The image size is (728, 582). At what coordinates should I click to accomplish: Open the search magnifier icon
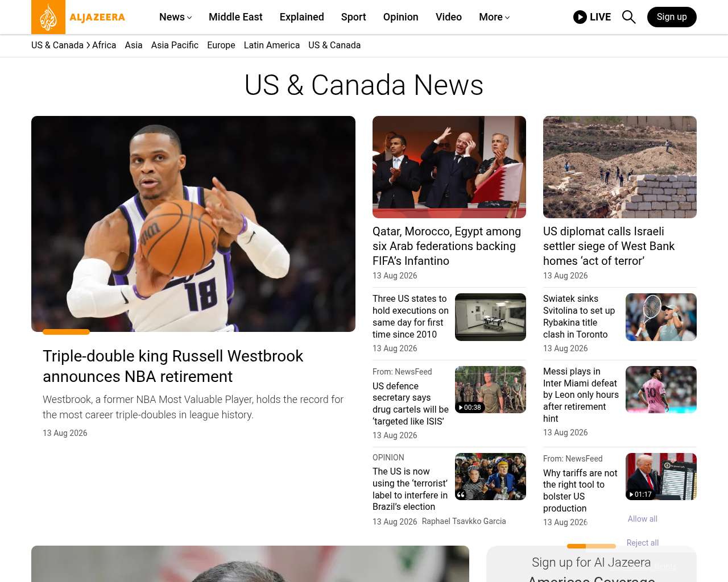[x=628, y=17]
